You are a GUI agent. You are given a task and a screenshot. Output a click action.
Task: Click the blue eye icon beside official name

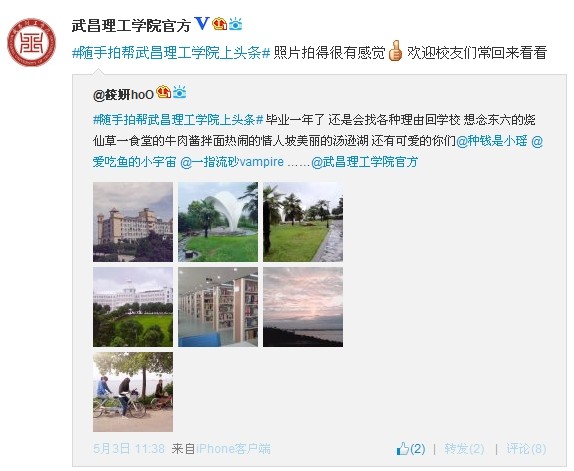pos(235,24)
